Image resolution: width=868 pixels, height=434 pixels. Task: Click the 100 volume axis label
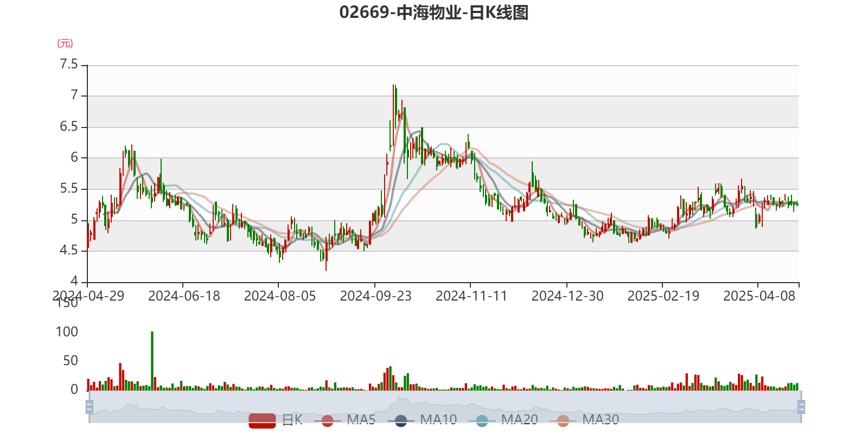click(67, 331)
